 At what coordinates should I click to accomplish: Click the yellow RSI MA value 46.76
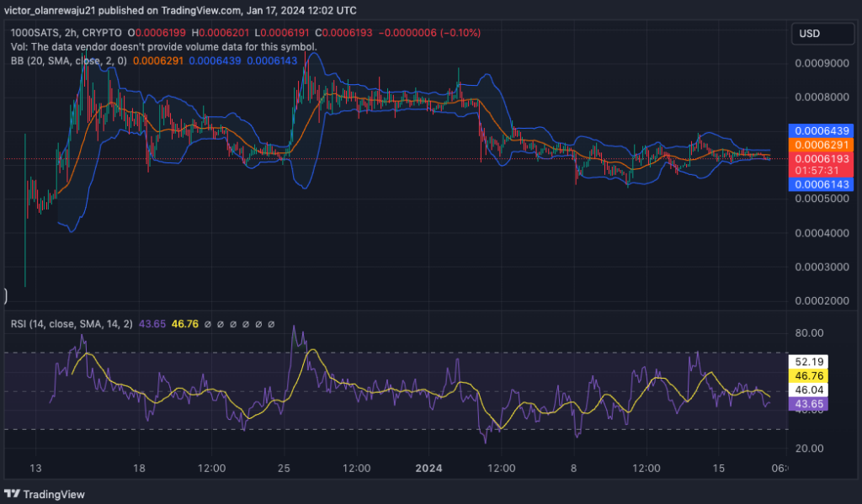[184, 323]
